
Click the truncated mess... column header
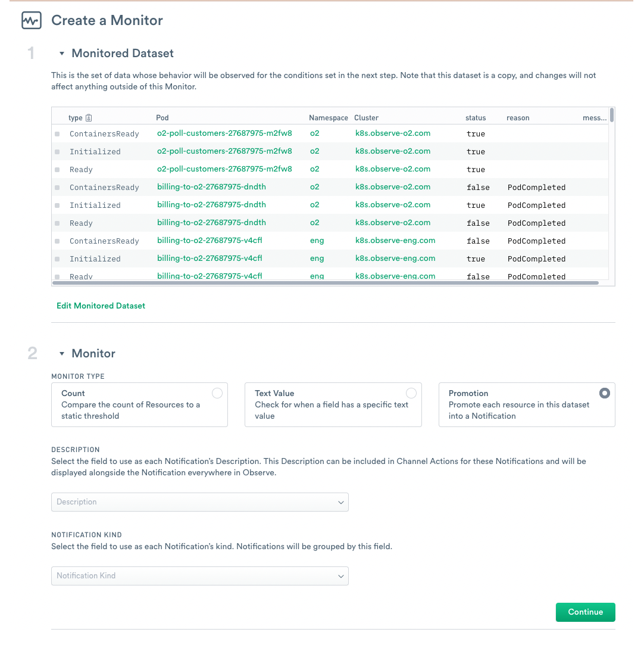[595, 118]
